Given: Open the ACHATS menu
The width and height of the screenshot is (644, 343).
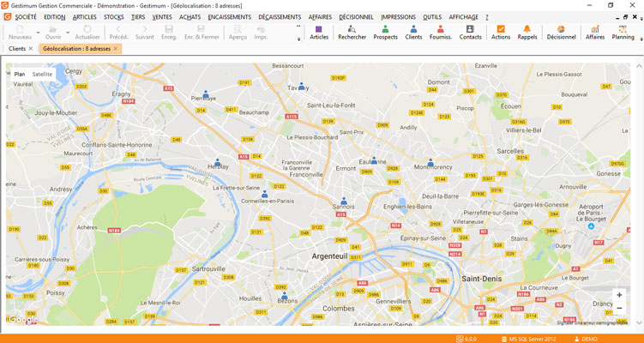Looking at the screenshot, I should pos(190,17).
